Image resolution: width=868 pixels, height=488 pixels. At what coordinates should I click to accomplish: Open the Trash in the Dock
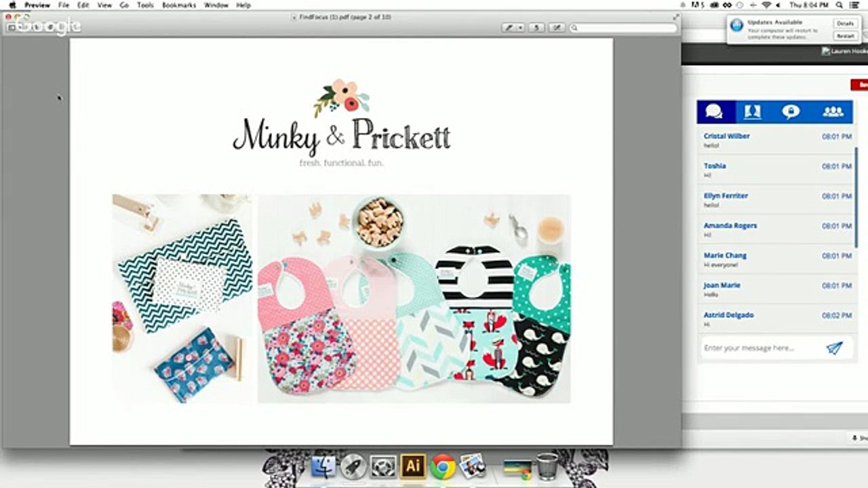(x=547, y=466)
